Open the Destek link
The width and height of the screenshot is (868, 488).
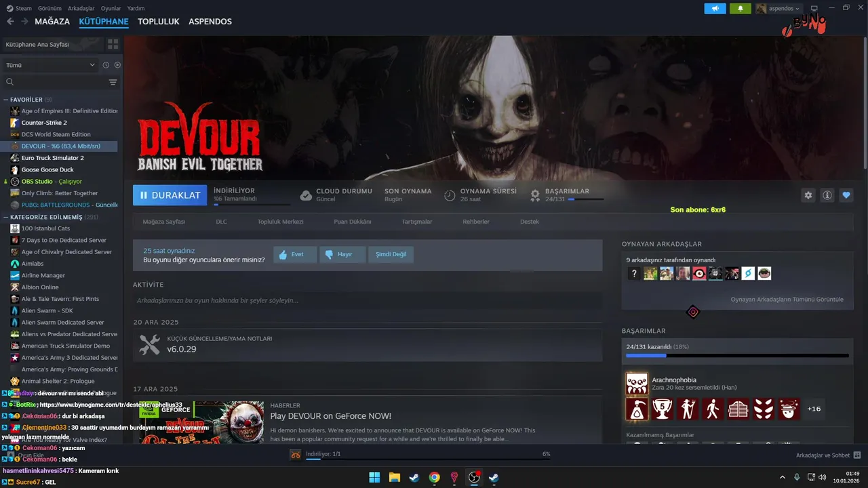(530, 222)
